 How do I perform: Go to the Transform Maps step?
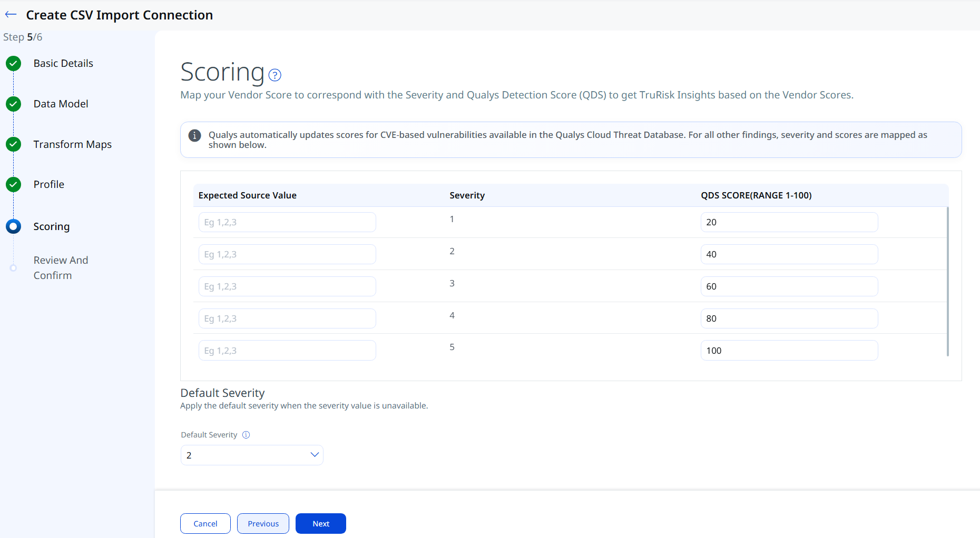73,144
